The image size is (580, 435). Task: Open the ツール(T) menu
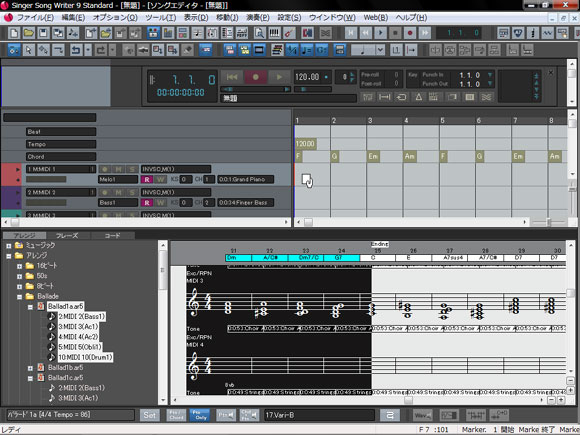161,18
